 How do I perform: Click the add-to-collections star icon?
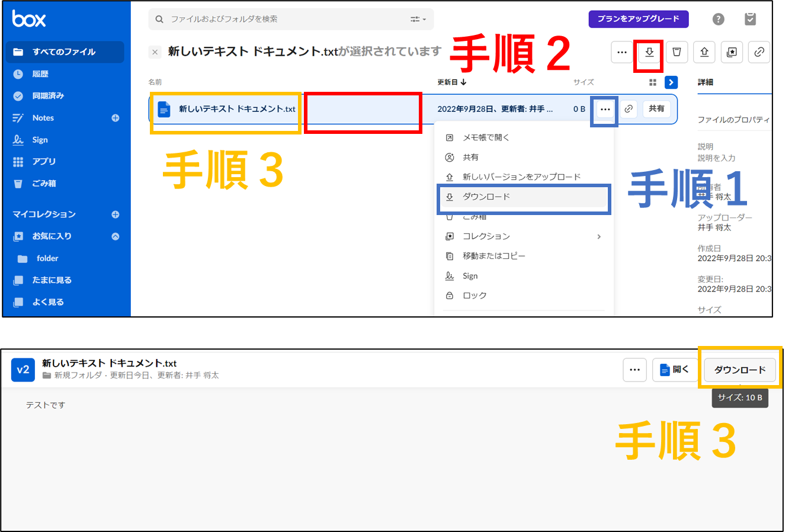[731, 52]
